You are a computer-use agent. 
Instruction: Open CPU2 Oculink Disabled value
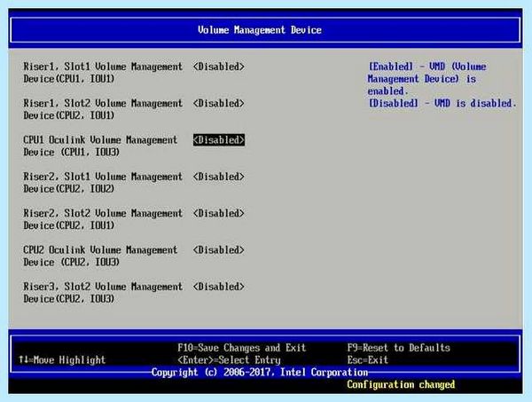[218, 250]
